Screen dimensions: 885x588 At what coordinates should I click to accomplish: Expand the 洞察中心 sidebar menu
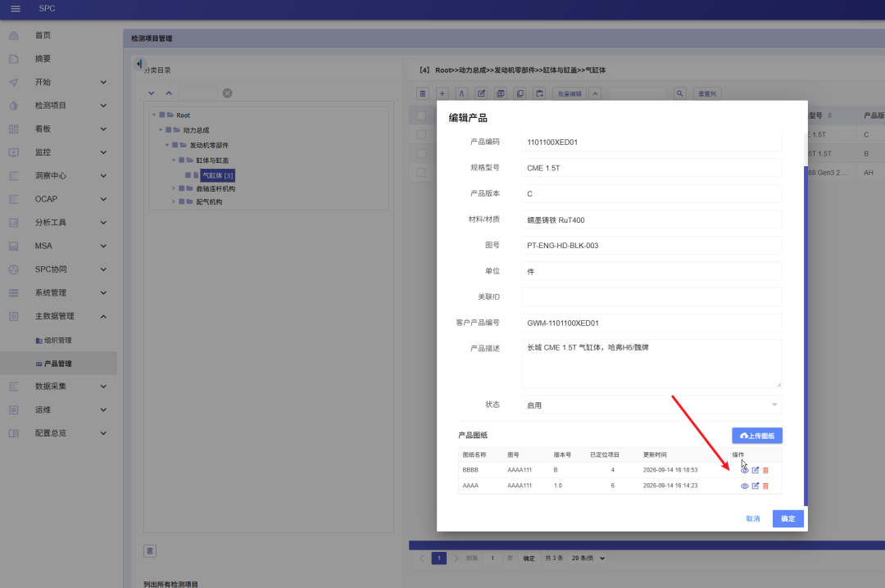[58, 175]
